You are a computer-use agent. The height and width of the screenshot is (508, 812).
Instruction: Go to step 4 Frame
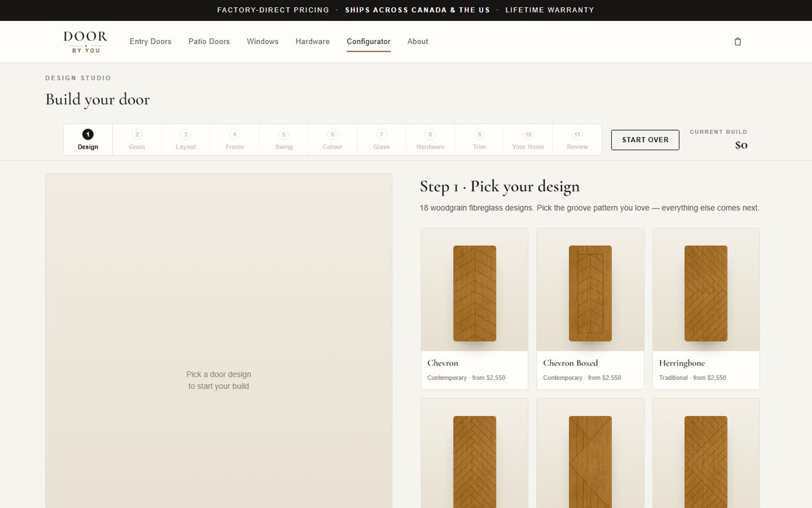click(x=235, y=140)
